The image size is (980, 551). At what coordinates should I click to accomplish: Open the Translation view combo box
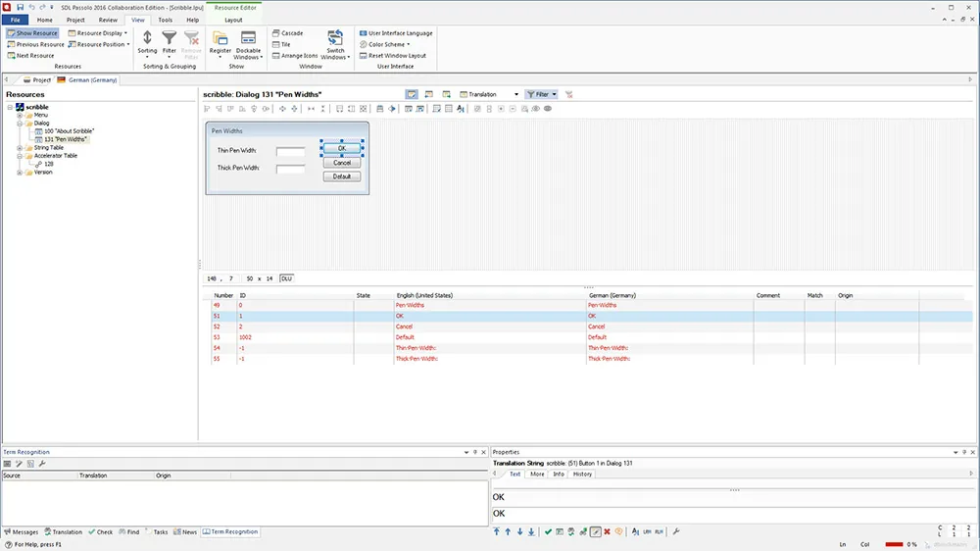pos(489,94)
